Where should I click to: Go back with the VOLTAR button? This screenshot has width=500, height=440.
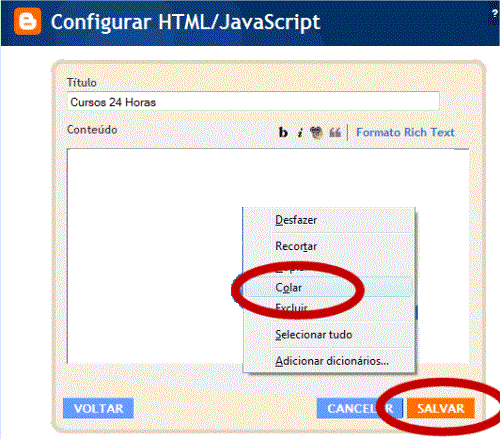point(98,408)
